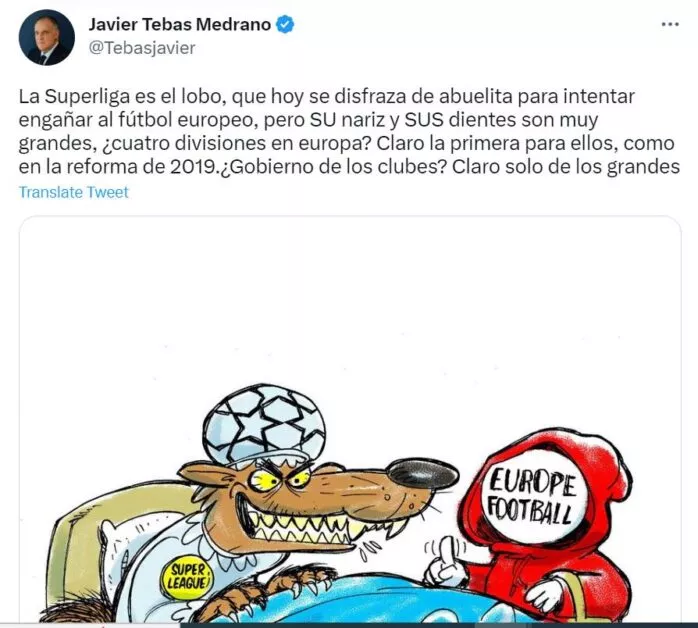698x628 pixels.
Task: Click the blue verified badge
Action: pos(285,24)
